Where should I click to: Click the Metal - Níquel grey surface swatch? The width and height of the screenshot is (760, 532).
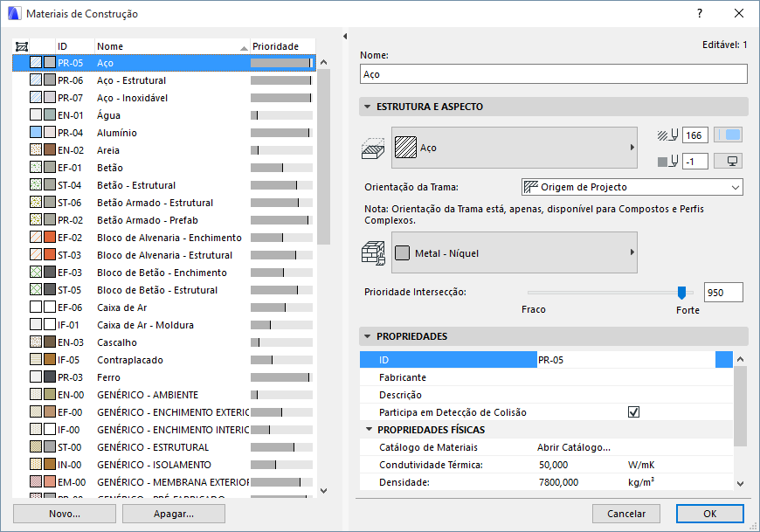click(403, 253)
